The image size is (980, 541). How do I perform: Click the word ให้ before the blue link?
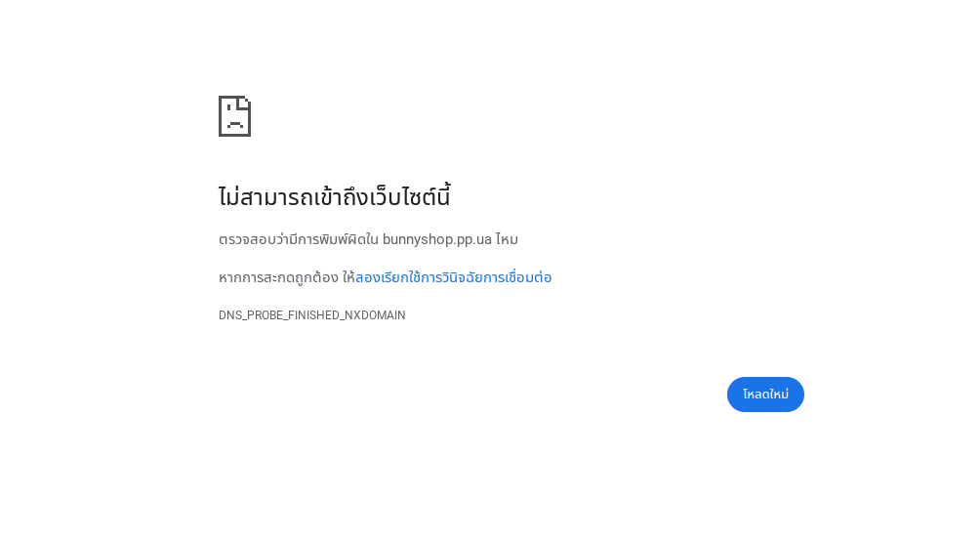click(348, 277)
